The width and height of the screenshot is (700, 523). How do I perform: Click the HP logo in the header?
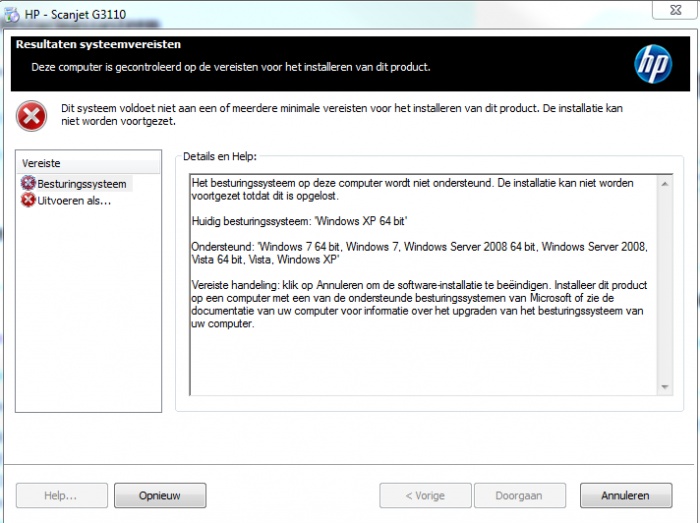point(653,64)
